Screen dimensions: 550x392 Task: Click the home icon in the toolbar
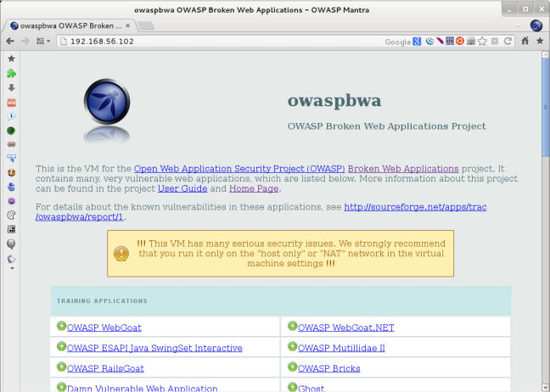(x=525, y=41)
